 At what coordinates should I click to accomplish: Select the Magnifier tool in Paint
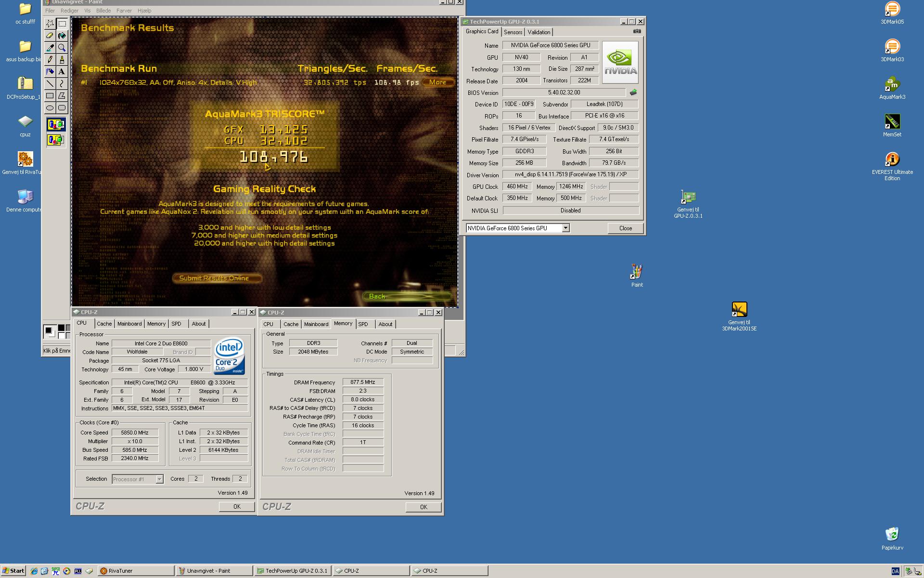pyautogui.click(x=62, y=48)
